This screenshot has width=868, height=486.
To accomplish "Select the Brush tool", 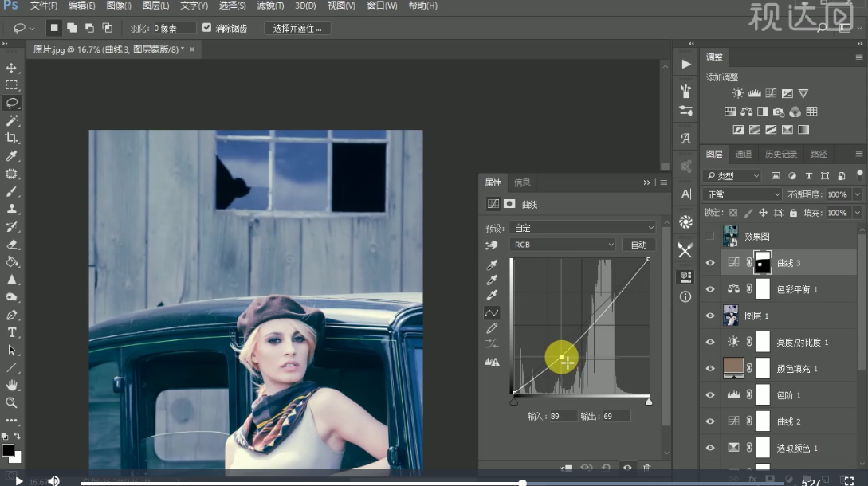I will (x=11, y=191).
